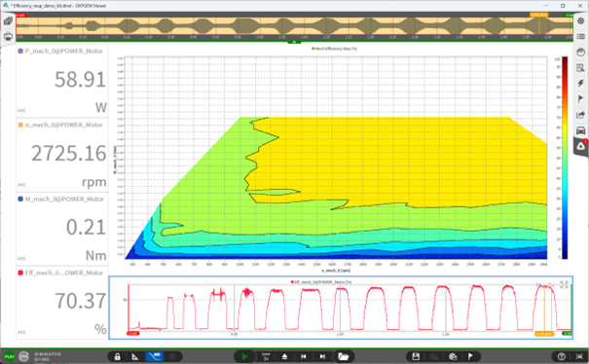
Task: Click the round sync status icon beside PLAY
Action: tap(24, 356)
